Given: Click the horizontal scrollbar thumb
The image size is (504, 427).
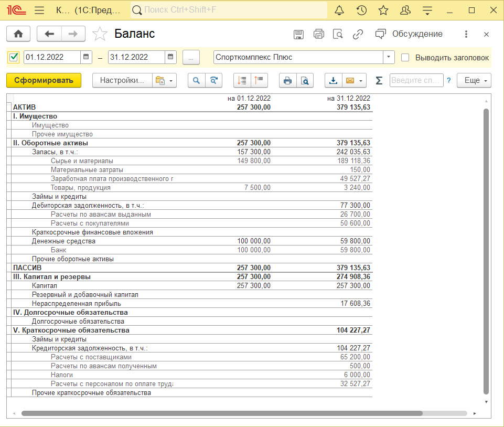Looking at the screenshot, I should point(222,413).
